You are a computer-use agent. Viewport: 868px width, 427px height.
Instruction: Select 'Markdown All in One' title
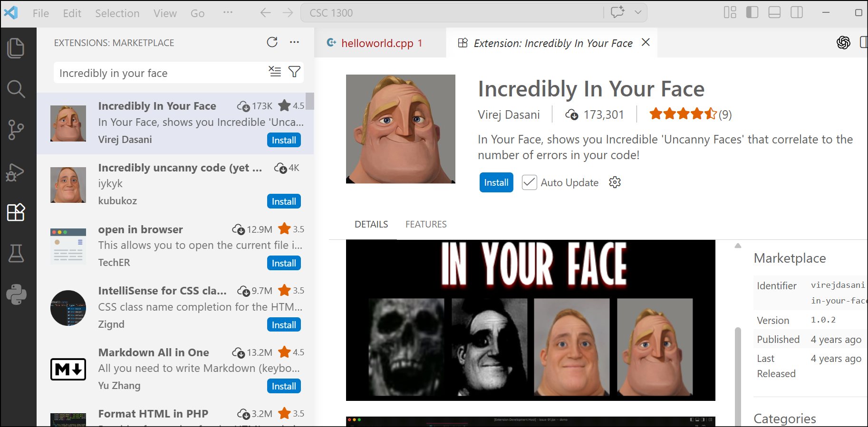154,352
